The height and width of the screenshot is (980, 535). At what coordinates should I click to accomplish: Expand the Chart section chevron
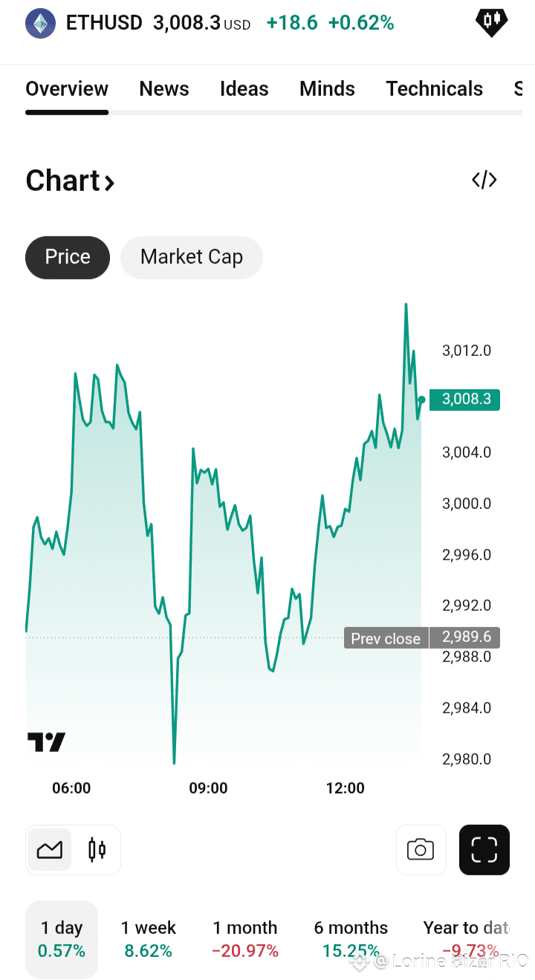pos(109,182)
